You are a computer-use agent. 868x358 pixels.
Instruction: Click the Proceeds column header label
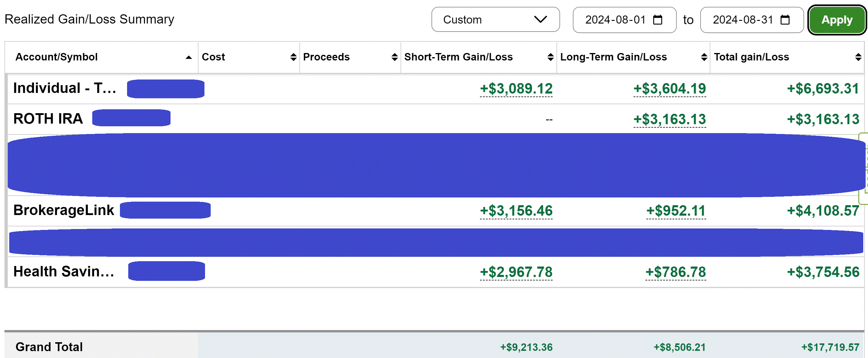coord(326,57)
